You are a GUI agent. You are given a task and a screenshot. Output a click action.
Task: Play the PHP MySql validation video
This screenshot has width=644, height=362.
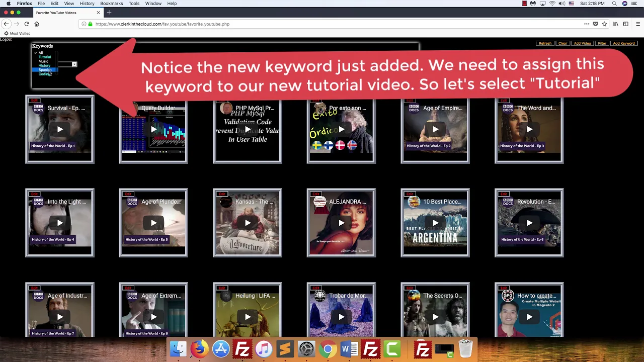[248, 129]
